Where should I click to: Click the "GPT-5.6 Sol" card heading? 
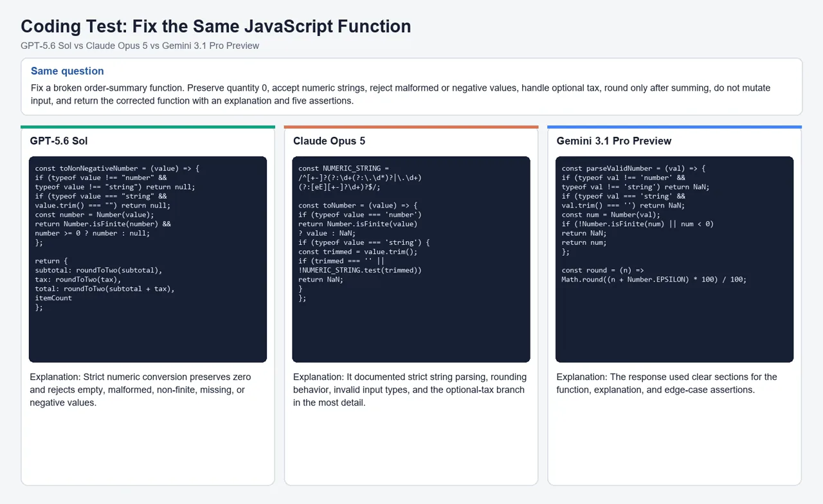click(x=59, y=141)
